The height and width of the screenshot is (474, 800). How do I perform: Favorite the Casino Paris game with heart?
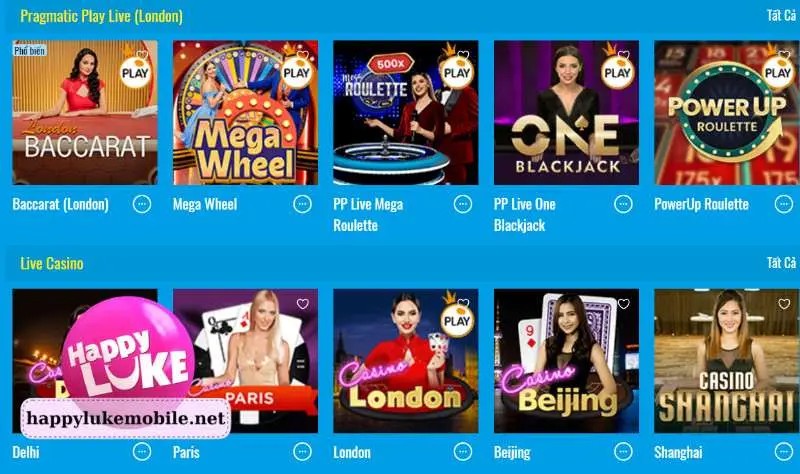coord(303,304)
